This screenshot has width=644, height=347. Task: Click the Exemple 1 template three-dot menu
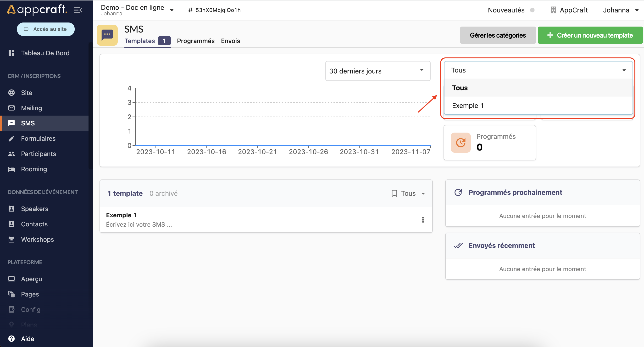click(423, 220)
